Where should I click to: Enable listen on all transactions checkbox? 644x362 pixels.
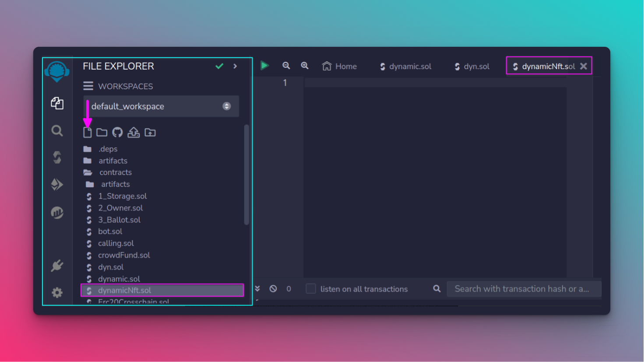(x=311, y=288)
